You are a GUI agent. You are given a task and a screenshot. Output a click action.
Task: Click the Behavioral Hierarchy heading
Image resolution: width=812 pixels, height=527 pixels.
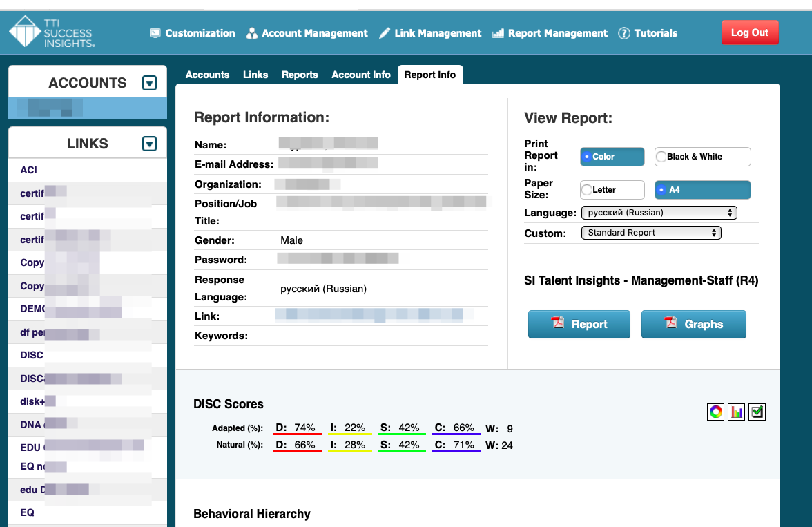251,513
